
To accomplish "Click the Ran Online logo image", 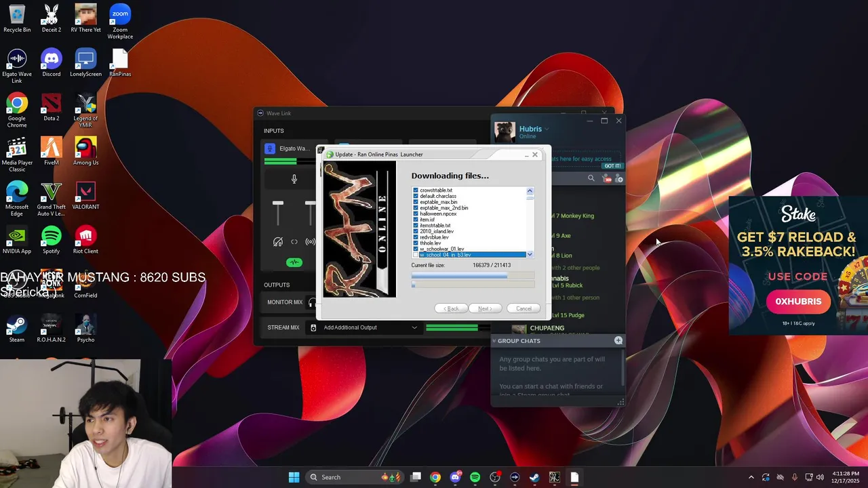I will tap(359, 229).
